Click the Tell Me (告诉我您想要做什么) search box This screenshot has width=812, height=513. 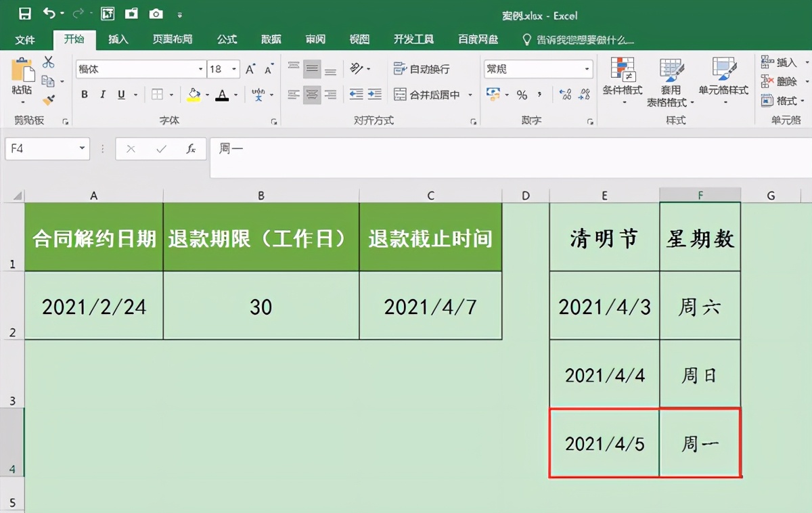579,40
